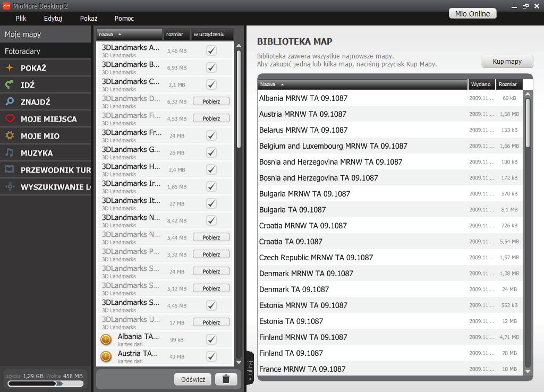Click the Austria TA warning badge icon
544x392 pixels.
tap(106, 356)
